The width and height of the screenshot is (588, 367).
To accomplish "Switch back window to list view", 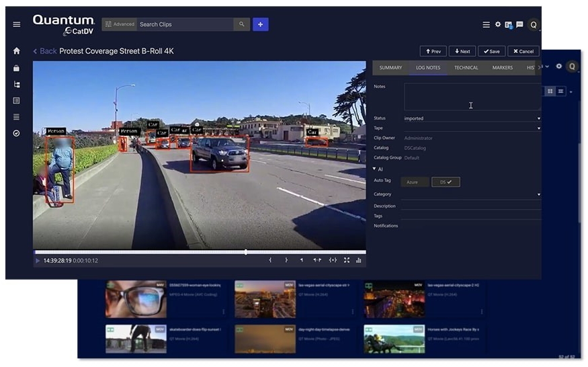I will click(x=560, y=91).
